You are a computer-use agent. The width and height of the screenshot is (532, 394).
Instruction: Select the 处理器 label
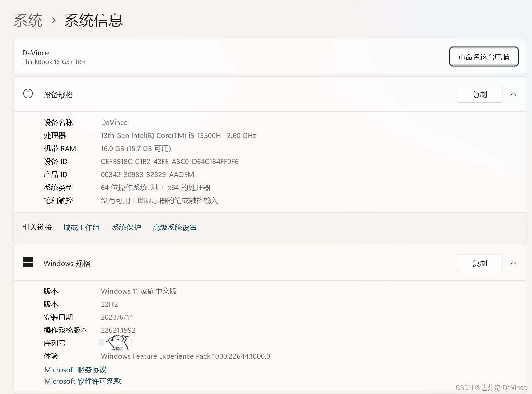coord(55,136)
